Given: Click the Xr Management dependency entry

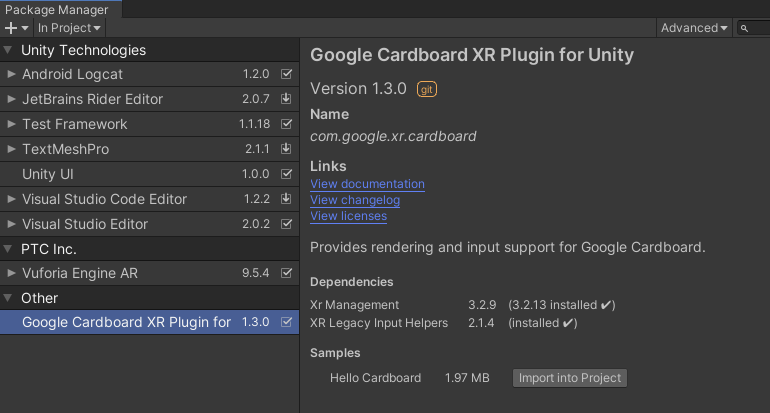Looking at the screenshot, I should click(x=355, y=305).
